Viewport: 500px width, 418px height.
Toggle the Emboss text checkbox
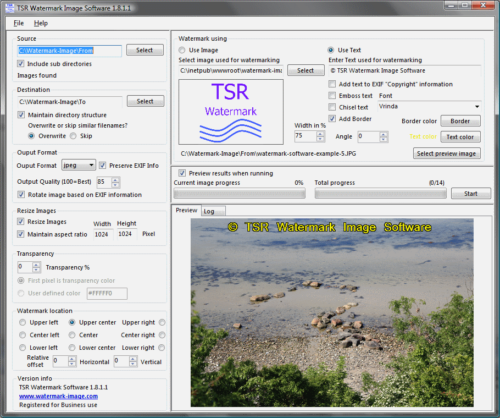coord(332,95)
